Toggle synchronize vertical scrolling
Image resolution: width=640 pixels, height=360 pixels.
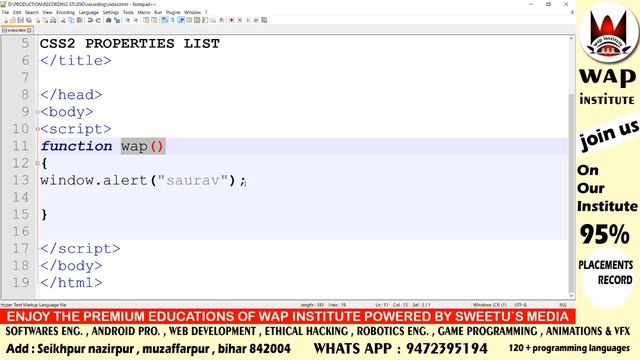(146, 20)
